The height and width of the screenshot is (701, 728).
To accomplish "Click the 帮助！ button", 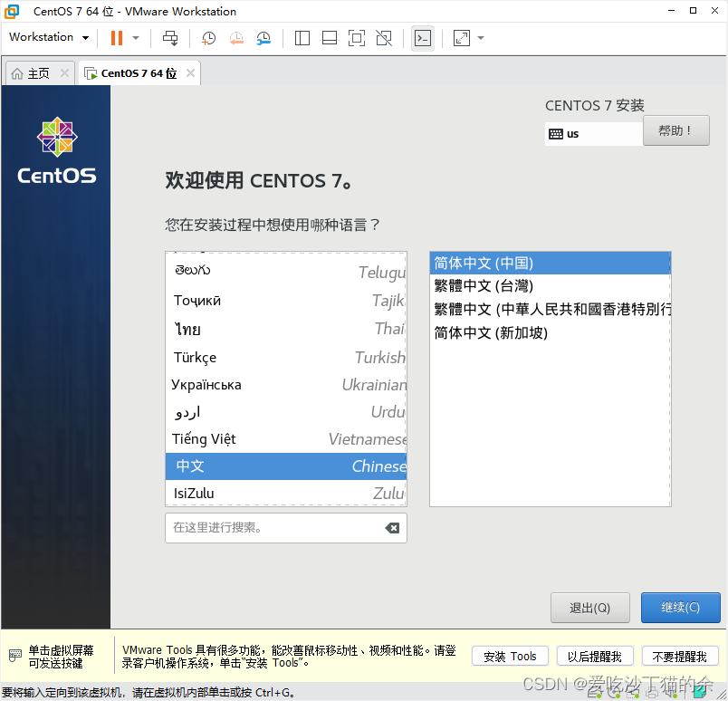I will click(675, 131).
